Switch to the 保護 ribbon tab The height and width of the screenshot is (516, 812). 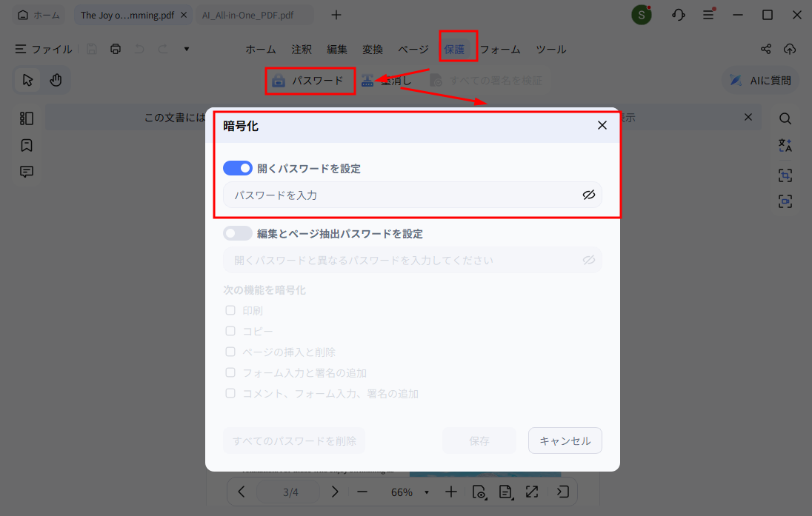pos(458,49)
